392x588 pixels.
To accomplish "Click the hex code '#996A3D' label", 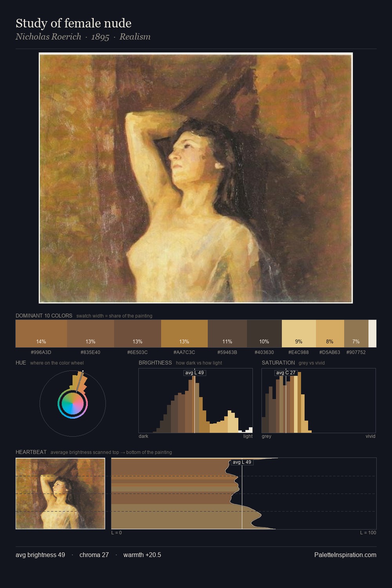I will pos(41,352).
